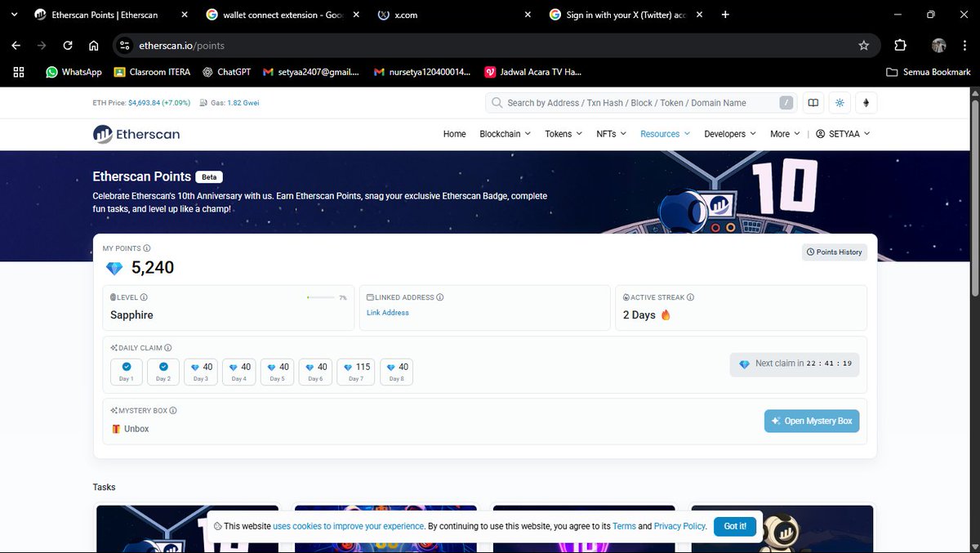980x553 pixels.
Task: Open Semua Bookmark folder
Action: point(929,72)
